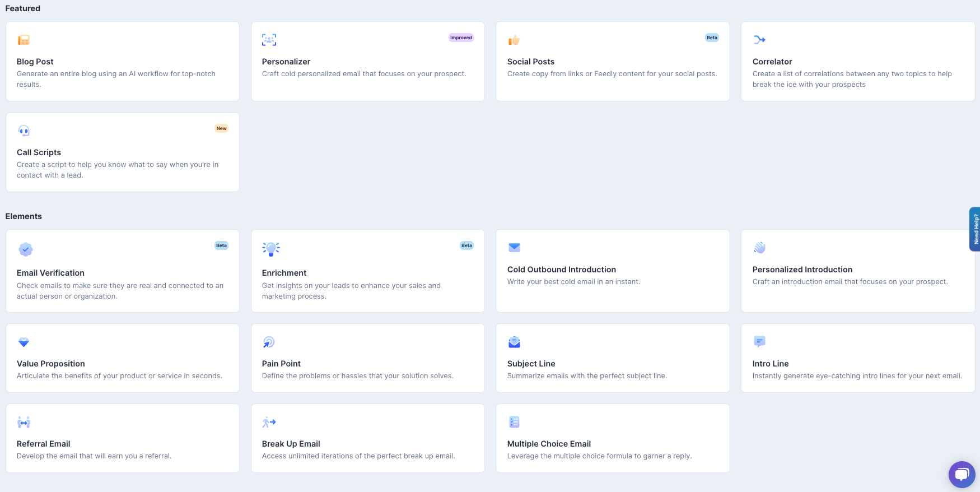Select the Multiple Choice Email title
980x492 pixels.
[x=549, y=444]
